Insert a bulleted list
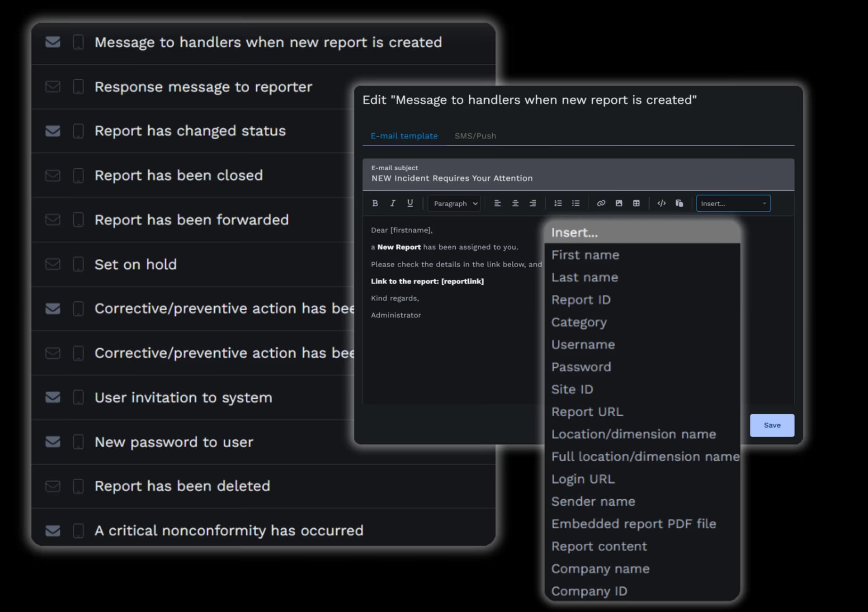Screen dimensions: 868x612 pos(576,204)
